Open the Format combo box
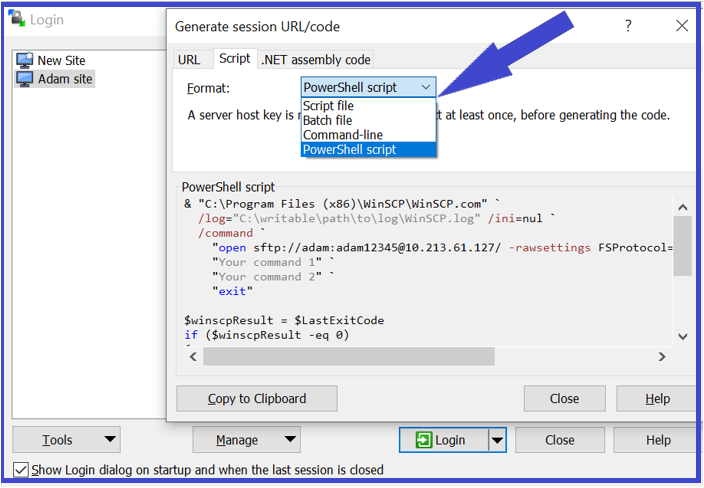The image size is (704, 488). click(368, 87)
